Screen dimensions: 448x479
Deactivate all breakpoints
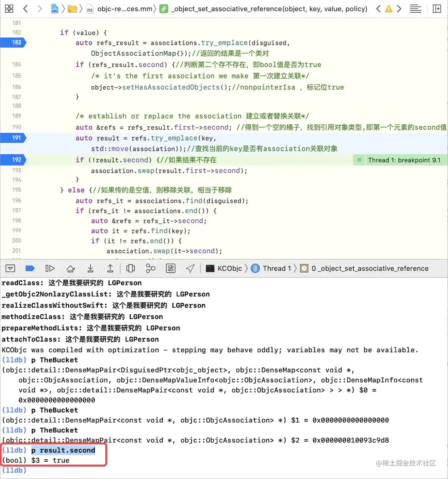[x=30, y=268]
